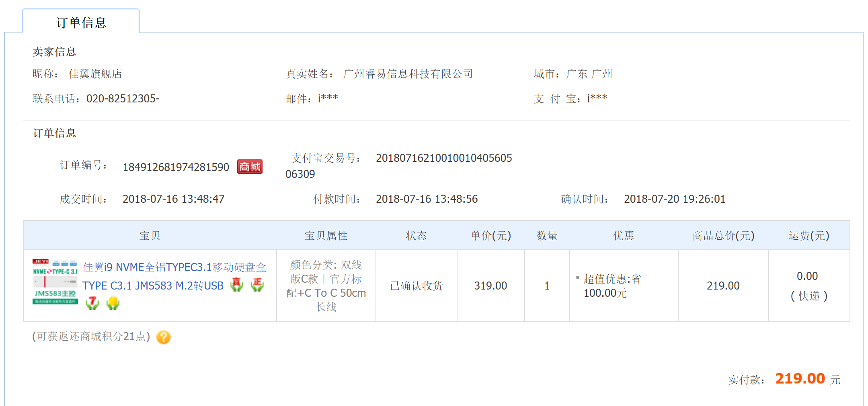Click the unit price 319.00 cell
The height and width of the screenshot is (406, 868).
490,286
